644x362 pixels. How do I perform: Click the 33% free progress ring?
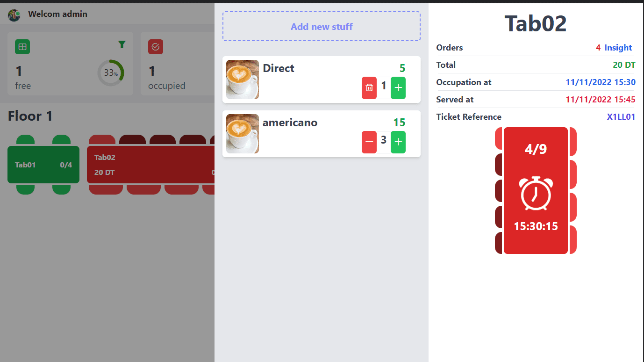pos(111,73)
